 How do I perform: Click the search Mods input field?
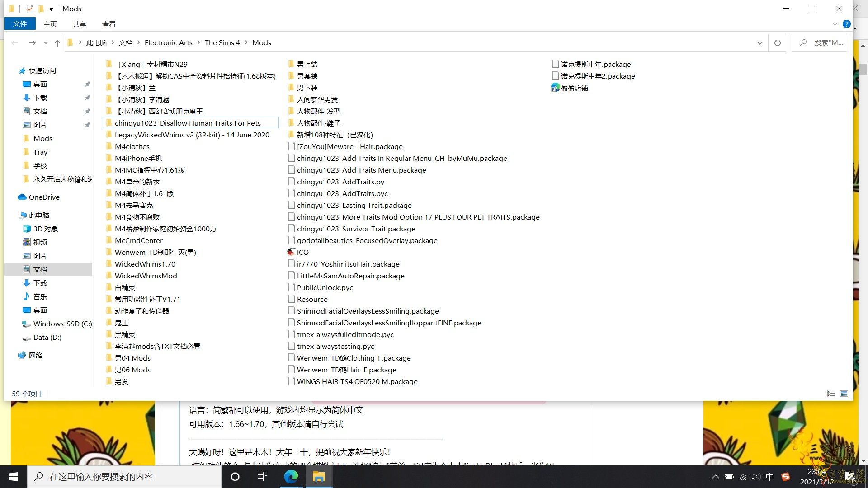820,43
